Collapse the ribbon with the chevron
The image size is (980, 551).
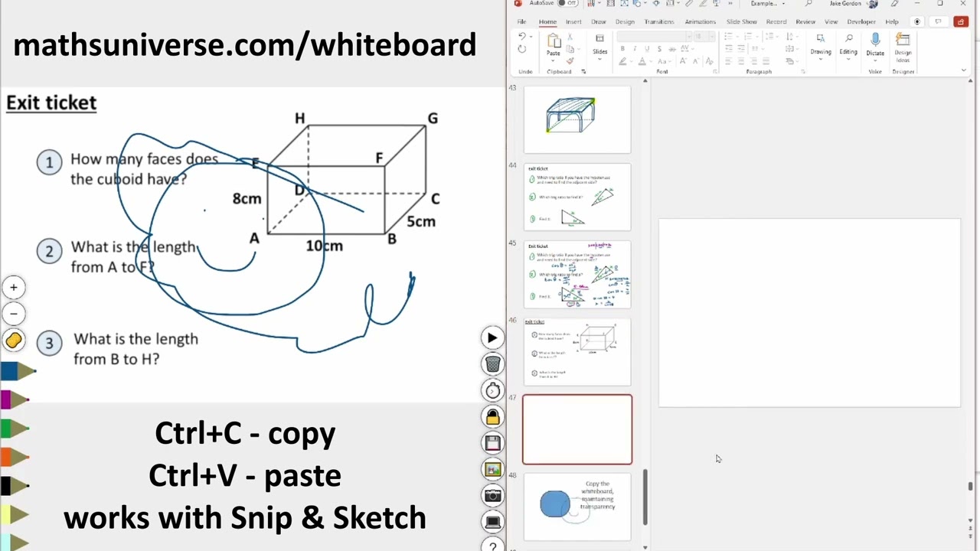coord(963,70)
